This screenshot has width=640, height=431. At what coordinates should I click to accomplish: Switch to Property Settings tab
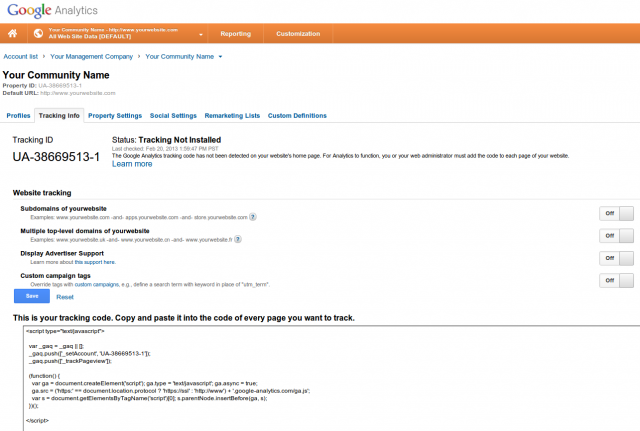click(x=115, y=116)
